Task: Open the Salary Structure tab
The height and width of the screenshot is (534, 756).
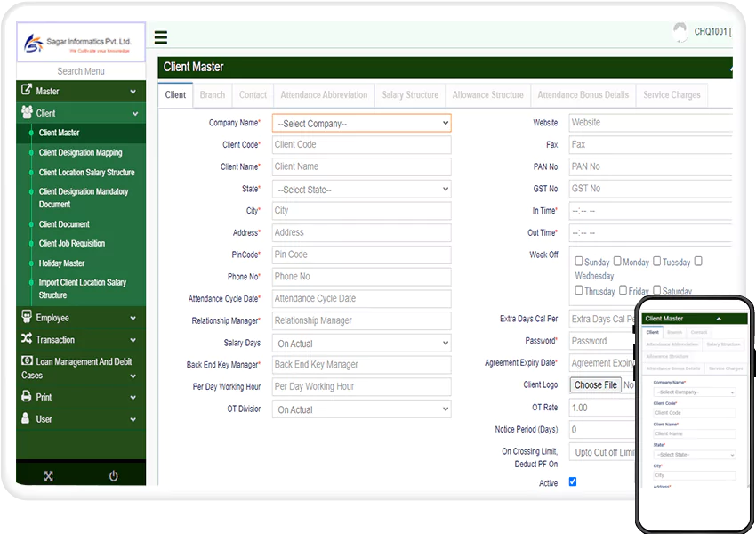Action: (x=410, y=95)
